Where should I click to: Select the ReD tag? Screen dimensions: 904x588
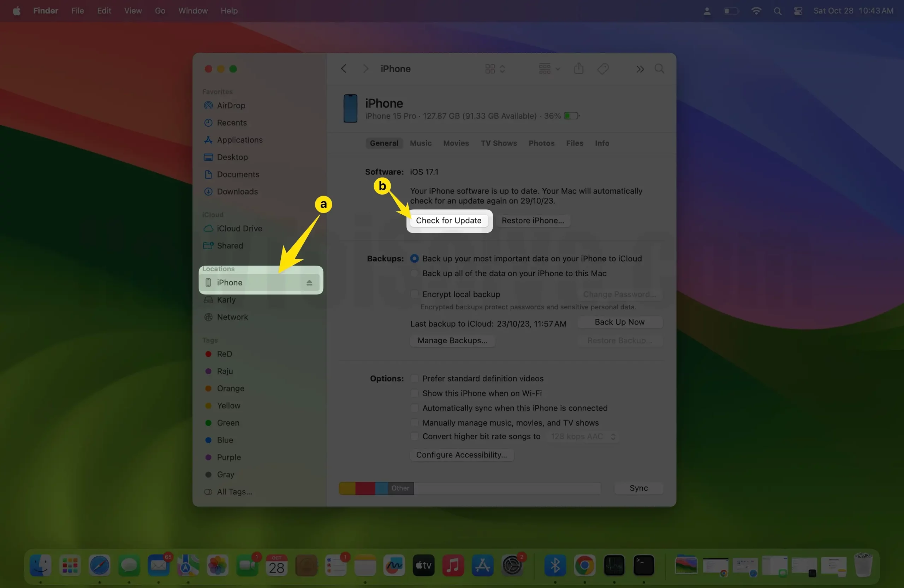(x=224, y=354)
